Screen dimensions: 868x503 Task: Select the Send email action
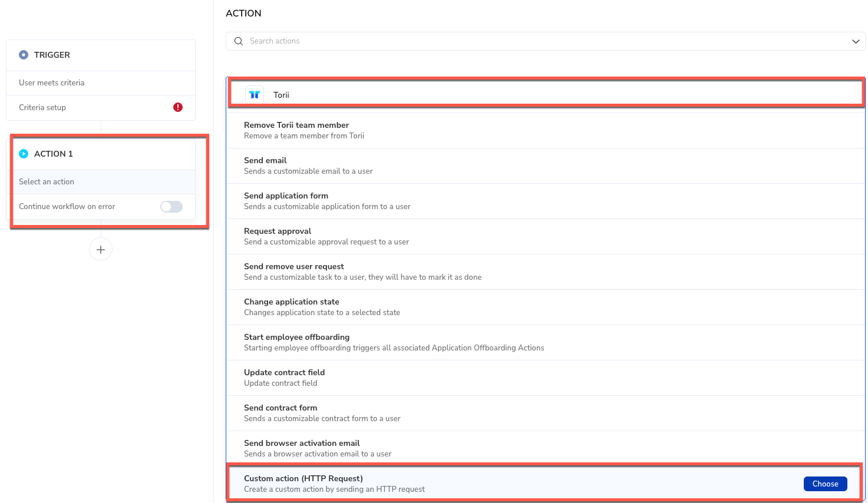tap(546, 166)
